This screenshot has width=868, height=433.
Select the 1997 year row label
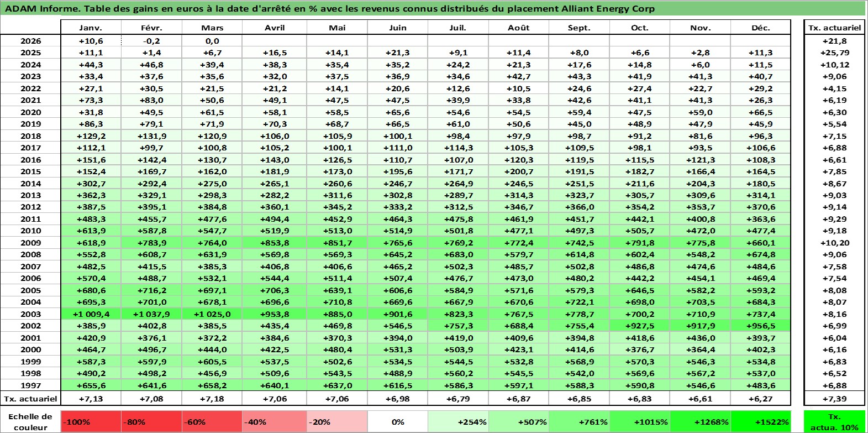(x=30, y=385)
